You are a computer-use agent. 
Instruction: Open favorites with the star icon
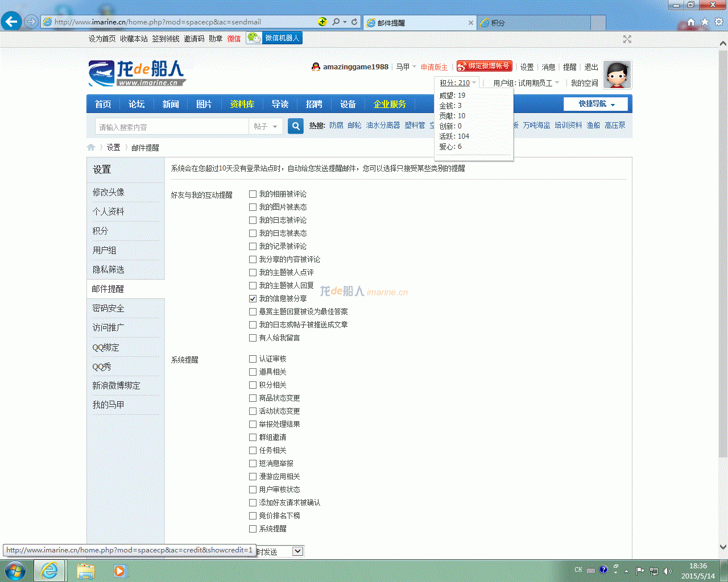[x=705, y=22]
